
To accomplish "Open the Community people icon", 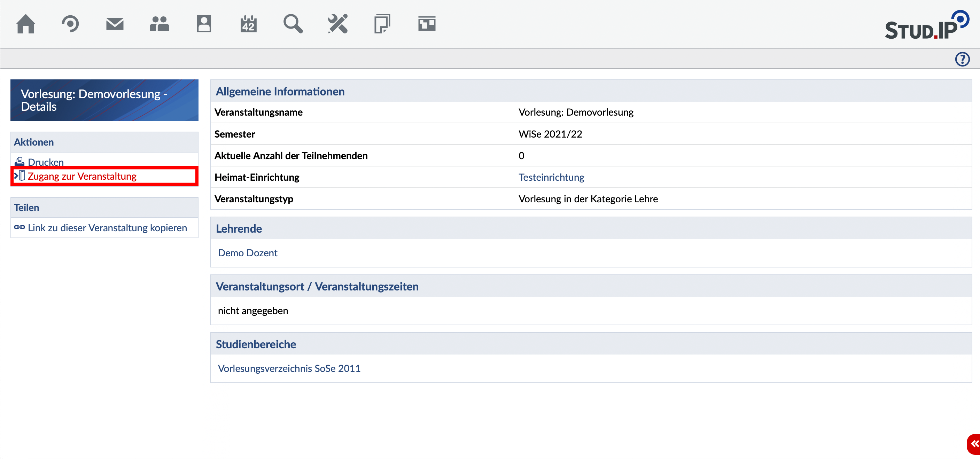I will point(159,24).
